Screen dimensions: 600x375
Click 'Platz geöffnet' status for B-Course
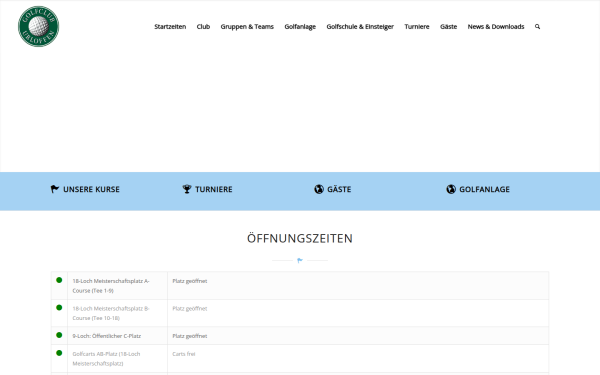189,308
